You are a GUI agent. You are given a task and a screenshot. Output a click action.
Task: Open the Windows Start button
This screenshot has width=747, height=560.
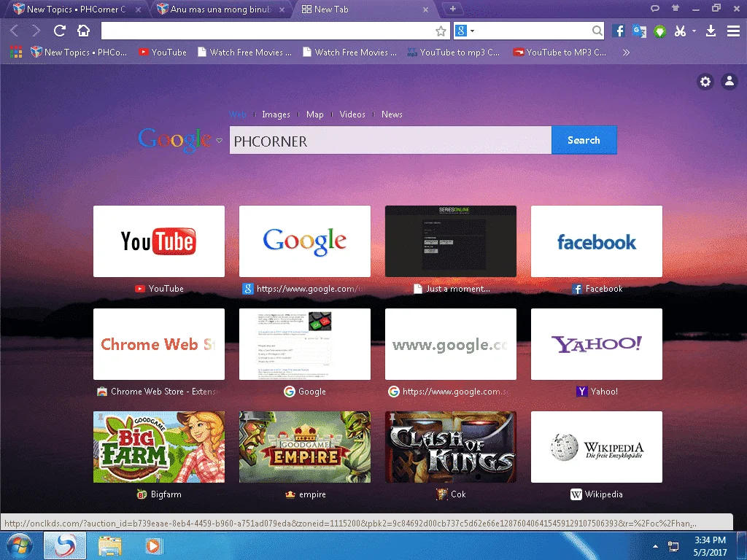[19, 545]
